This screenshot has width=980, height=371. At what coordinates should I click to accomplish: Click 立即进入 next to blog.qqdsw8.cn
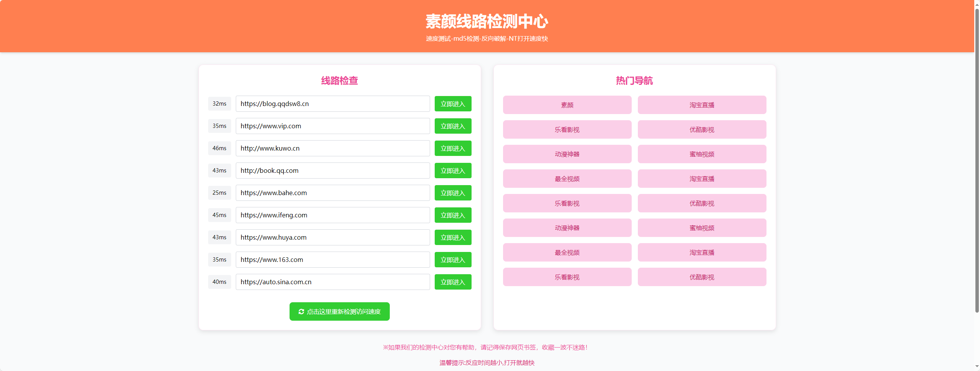[453, 104]
